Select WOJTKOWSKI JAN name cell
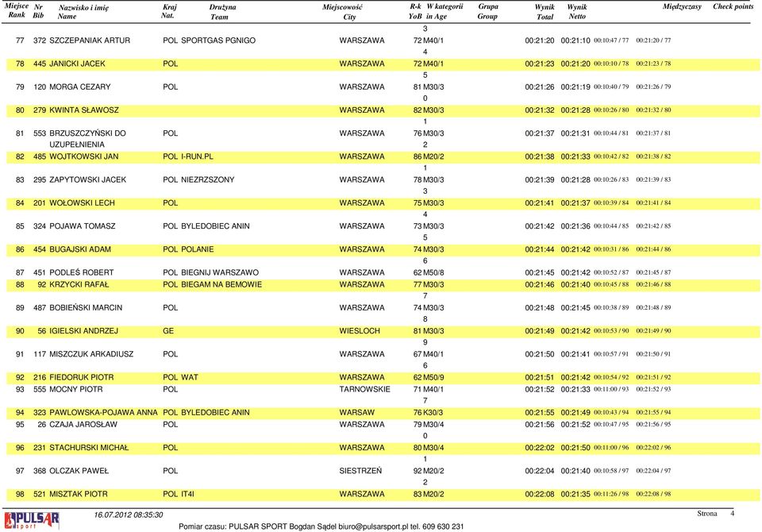This screenshot has width=762, height=532. click(x=84, y=156)
